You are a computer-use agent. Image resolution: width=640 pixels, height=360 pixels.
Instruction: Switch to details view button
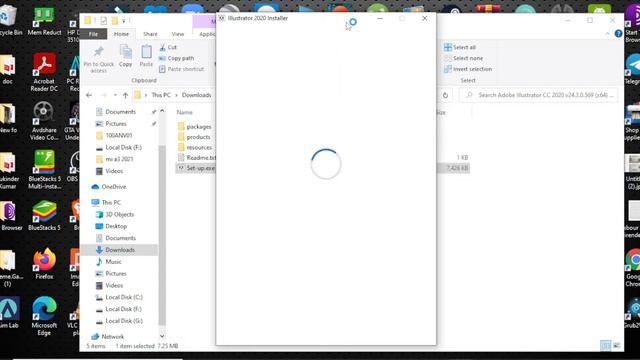point(605,346)
